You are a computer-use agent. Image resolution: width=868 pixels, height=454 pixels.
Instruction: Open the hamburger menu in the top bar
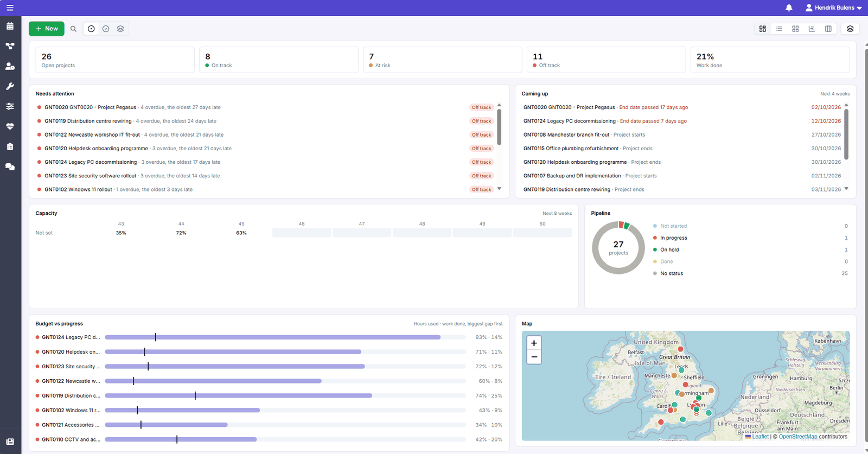(10, 8)
